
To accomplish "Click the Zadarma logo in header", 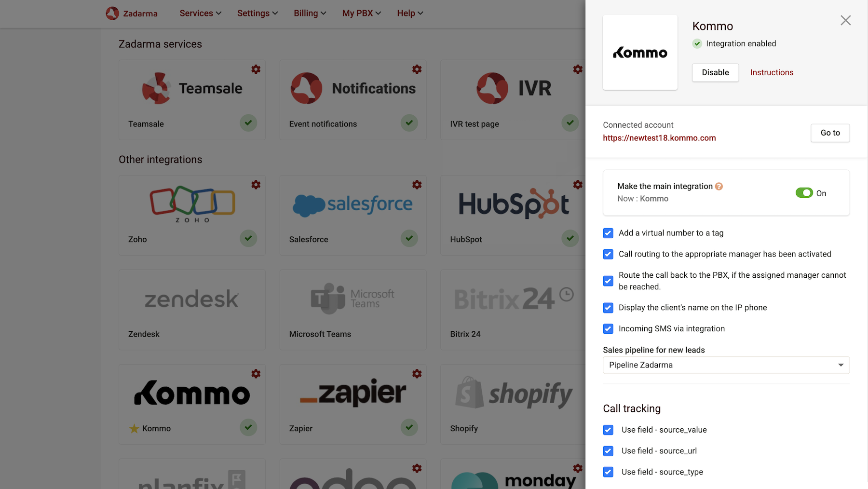I will coord(132,13).
